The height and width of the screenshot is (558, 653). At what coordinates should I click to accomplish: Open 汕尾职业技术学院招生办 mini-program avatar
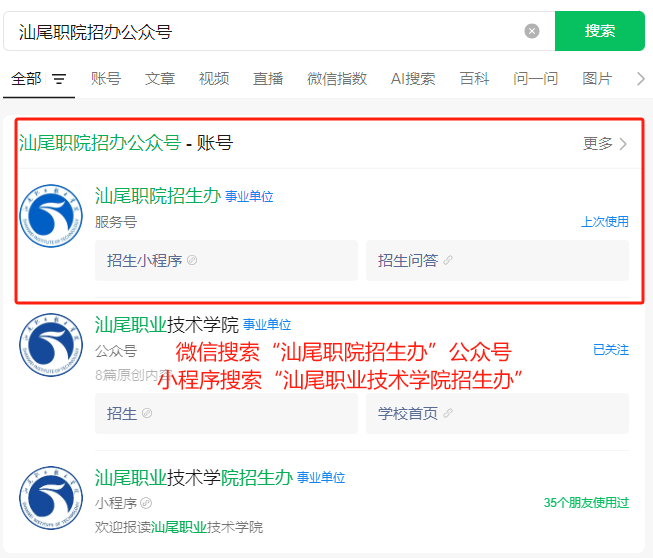[51, 498]
